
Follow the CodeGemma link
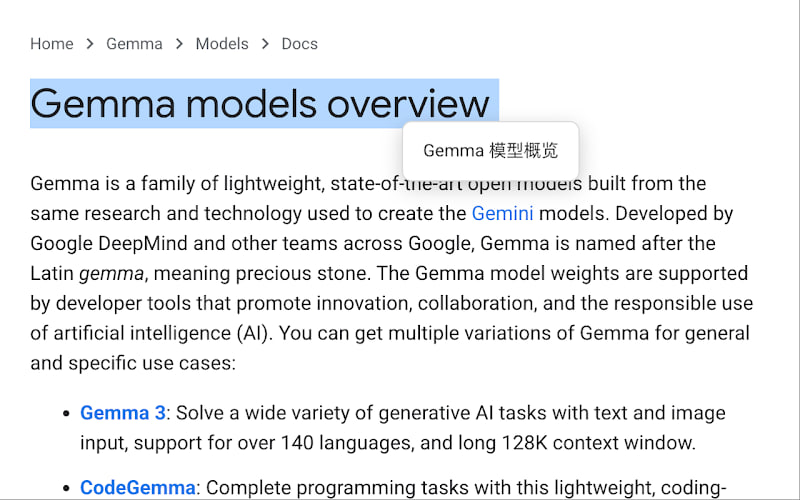point(138,488)
